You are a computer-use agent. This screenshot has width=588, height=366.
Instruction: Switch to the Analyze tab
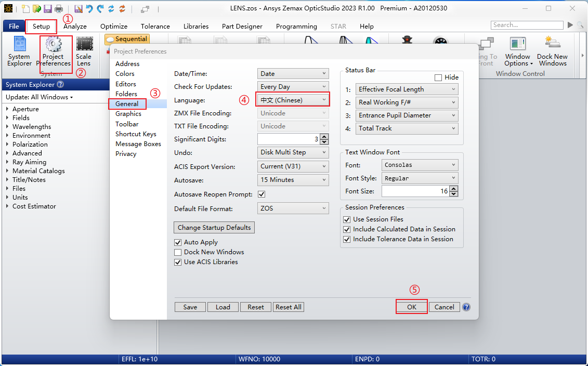click(x=75, y=26)
